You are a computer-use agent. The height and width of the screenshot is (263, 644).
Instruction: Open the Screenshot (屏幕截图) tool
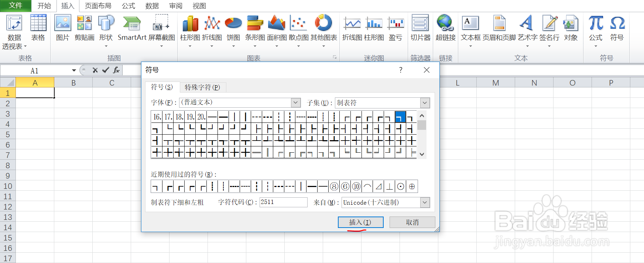tap(161, 31)
